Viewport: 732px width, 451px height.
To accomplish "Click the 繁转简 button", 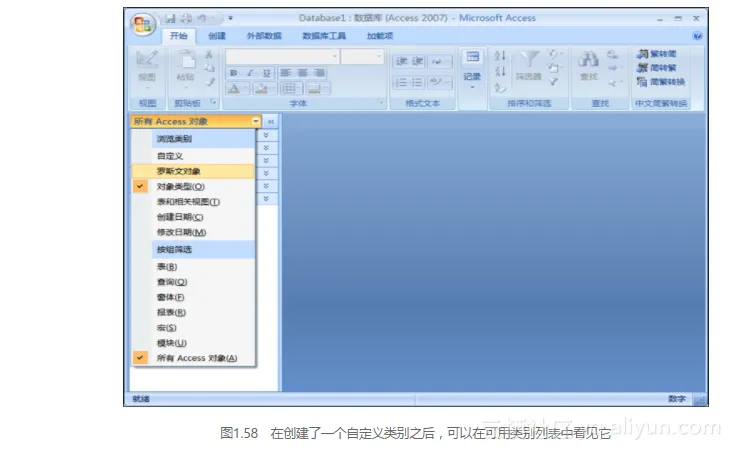I will (x=656, y=54).
